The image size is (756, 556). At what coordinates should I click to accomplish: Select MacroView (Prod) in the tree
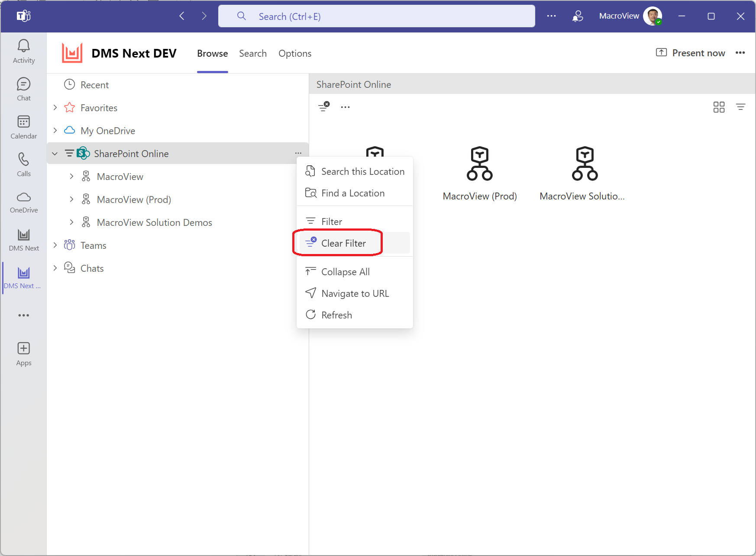[178, 199]
